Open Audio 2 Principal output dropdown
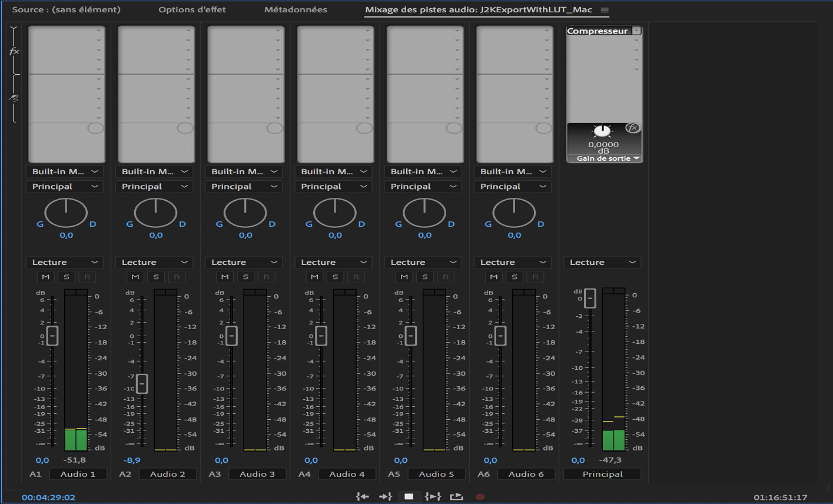 154,186
